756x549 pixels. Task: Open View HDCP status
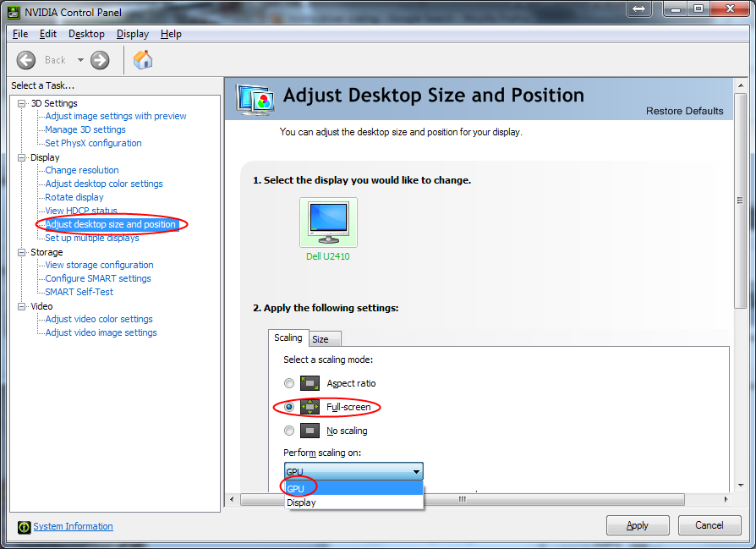[x=81, y=211]
